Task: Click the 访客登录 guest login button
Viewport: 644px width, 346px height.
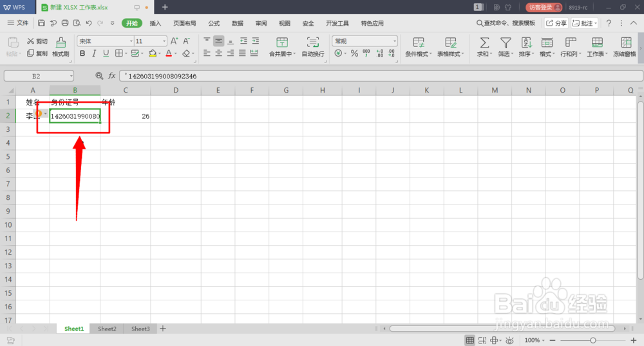Action: coord(544,7)
